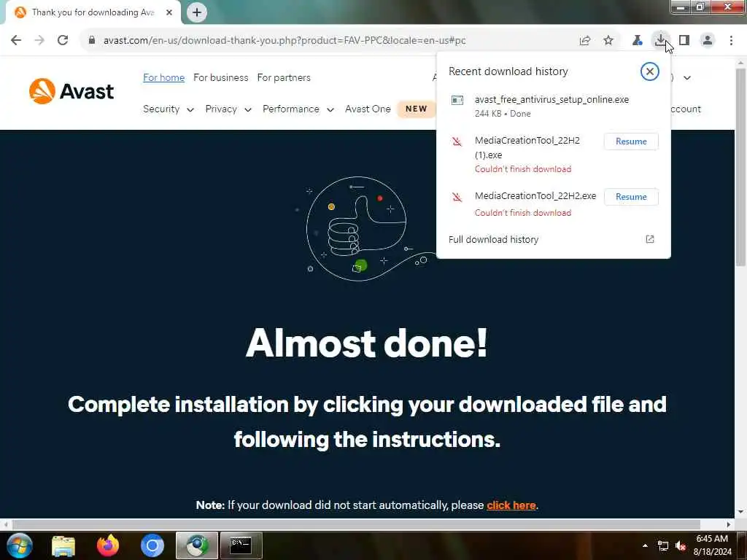The width and height of the screenshot is (747, 560).
Task: Open the command prompt taskbar window
Action: point(241,545)
